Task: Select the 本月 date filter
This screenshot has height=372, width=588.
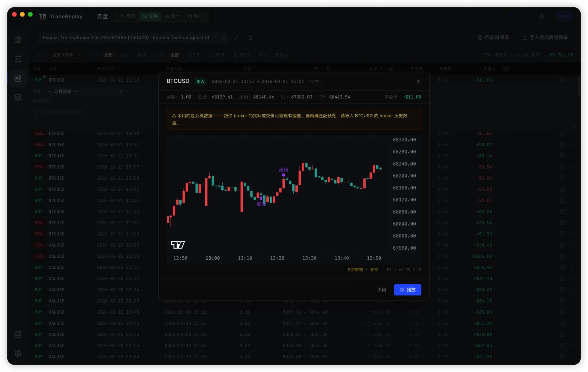Action: [263, 55]
